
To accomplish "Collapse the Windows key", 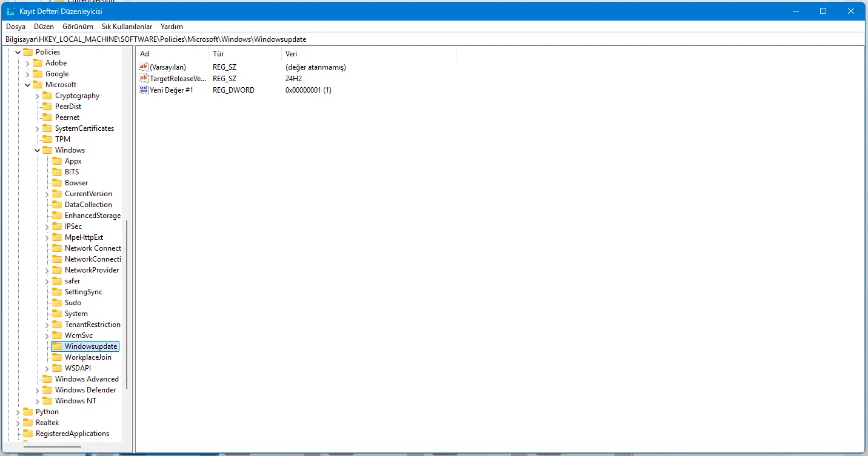I will (38, 150).
